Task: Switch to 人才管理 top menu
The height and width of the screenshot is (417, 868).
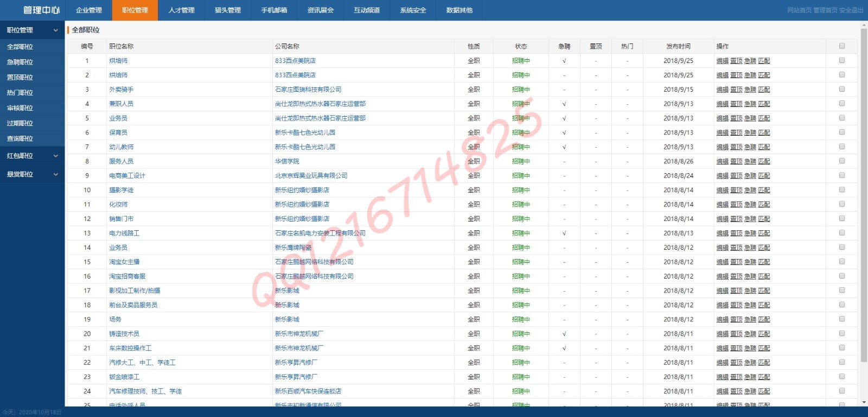Action: (181, 10)
